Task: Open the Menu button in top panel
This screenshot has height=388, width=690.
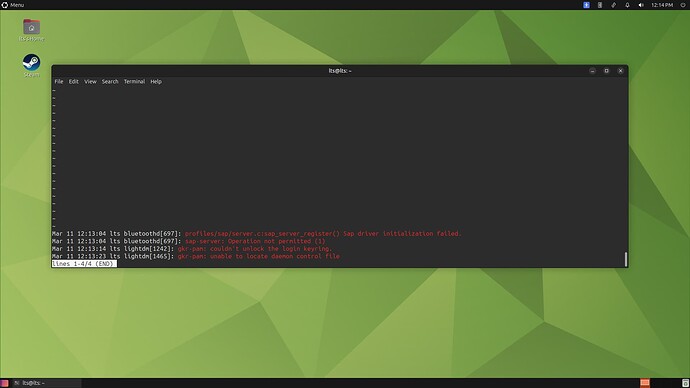Action: point(13,5)
